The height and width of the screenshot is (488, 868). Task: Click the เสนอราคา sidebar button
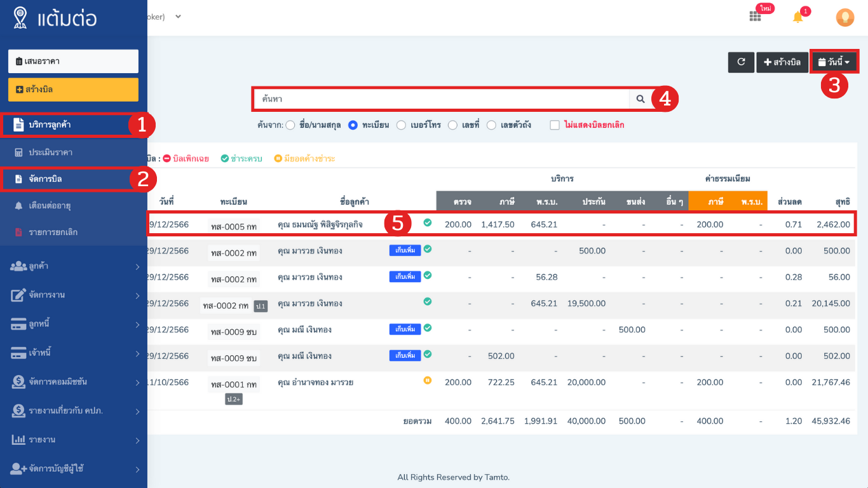[x=73, y=61]
